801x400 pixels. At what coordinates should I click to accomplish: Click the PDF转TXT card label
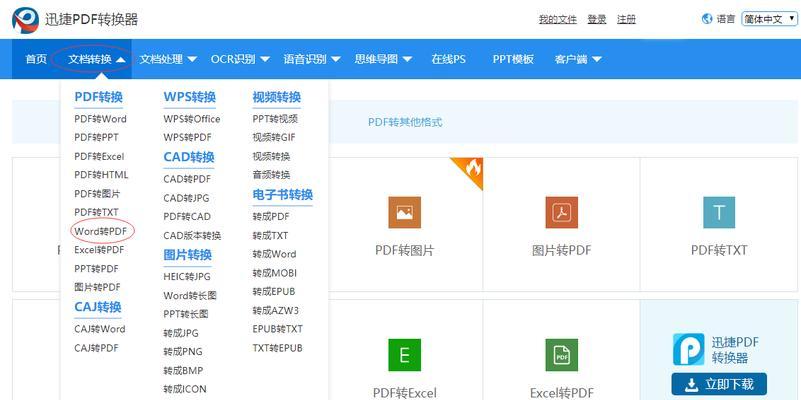[x=719, y=250]
